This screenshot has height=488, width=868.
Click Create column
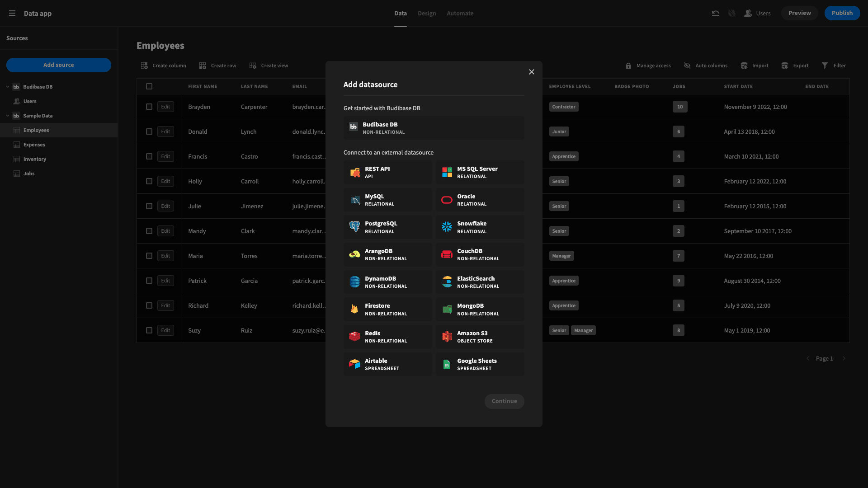pos(164,66)
